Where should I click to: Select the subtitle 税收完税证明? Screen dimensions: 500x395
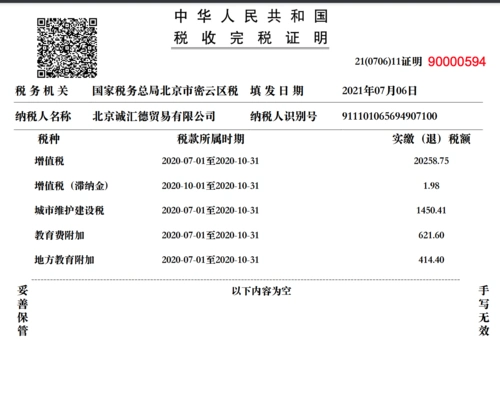click(250, 38)
